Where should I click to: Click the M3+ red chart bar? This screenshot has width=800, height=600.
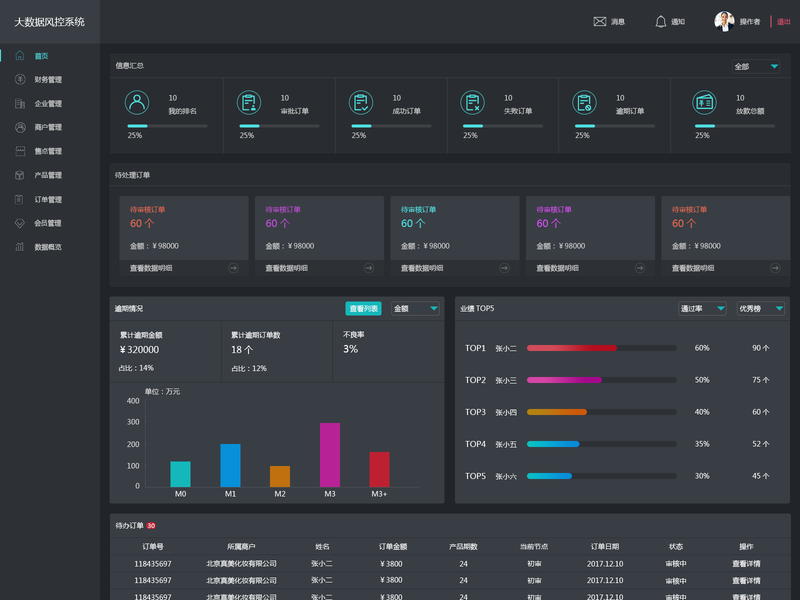click(379, 469)
